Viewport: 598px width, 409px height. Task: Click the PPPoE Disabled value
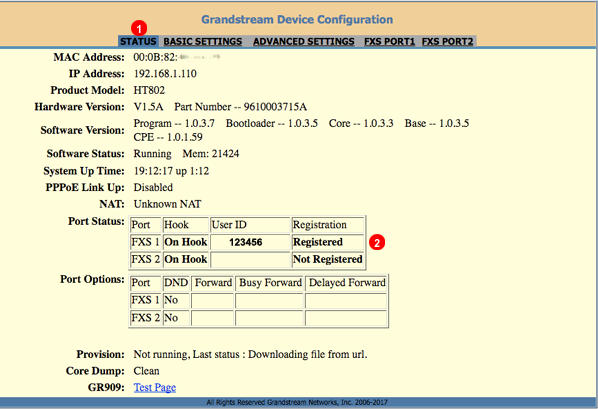(x=153, y=187)
